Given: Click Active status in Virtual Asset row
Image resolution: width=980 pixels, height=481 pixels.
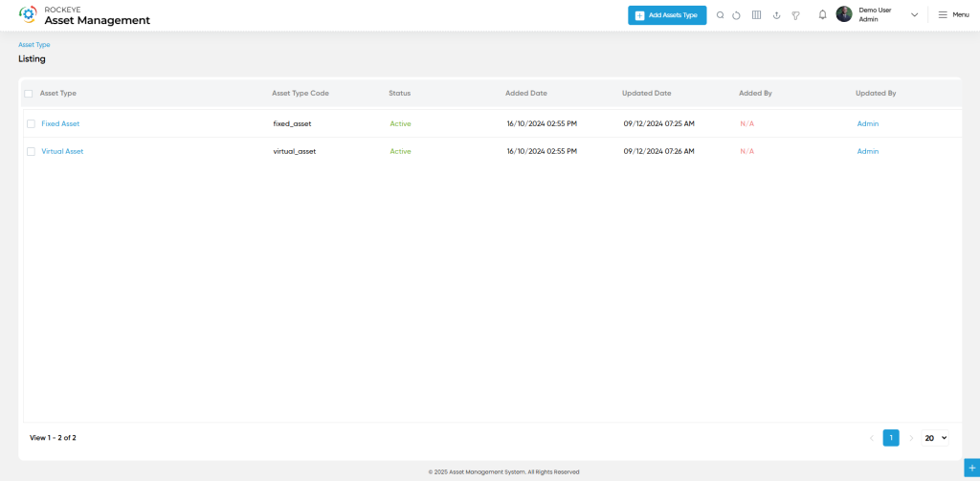Looking at the screenshot, I should (401, 151).
